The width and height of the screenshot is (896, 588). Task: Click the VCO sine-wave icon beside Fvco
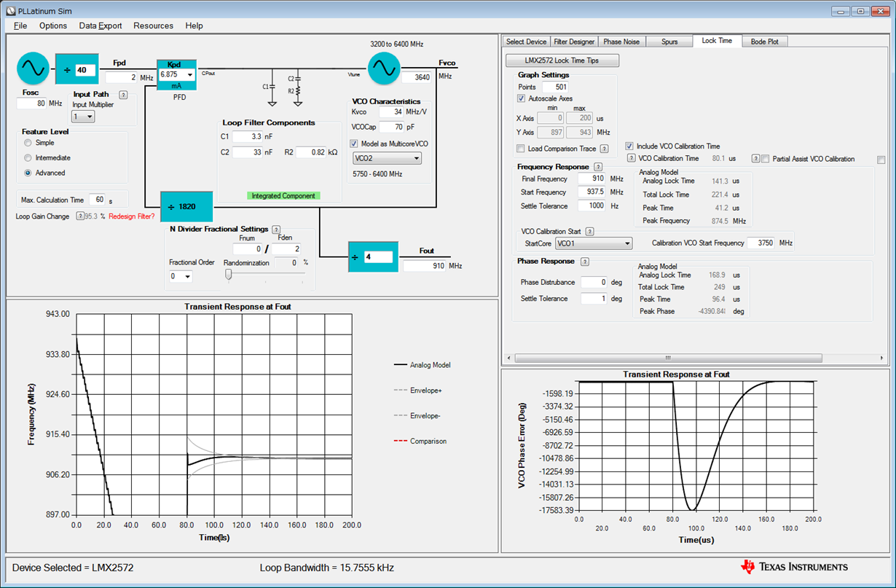383,68
